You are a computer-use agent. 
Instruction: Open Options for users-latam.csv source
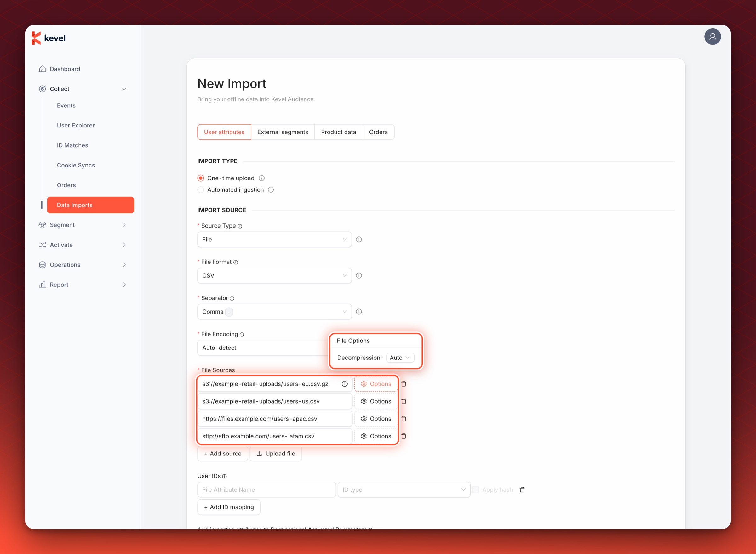(376, 436)
